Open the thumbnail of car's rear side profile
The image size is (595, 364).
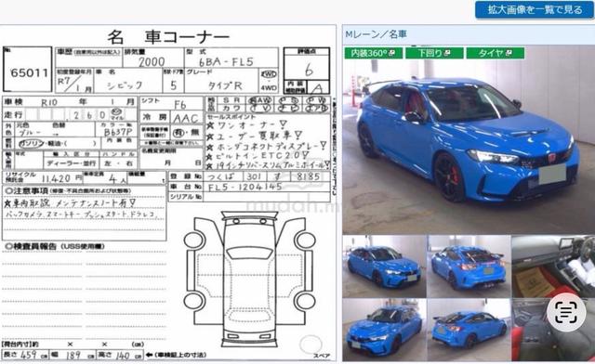point(469,329)
